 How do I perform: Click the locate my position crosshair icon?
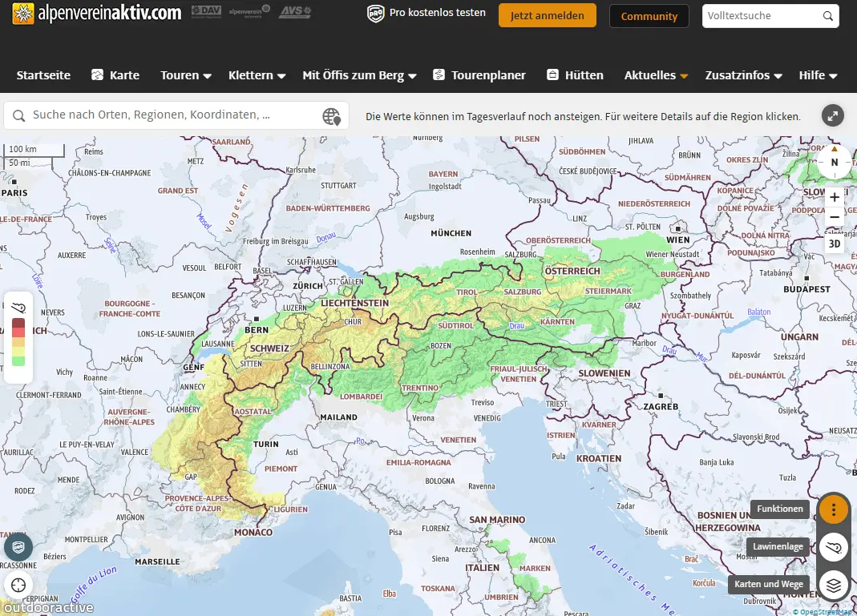click(x=18, y=585)
